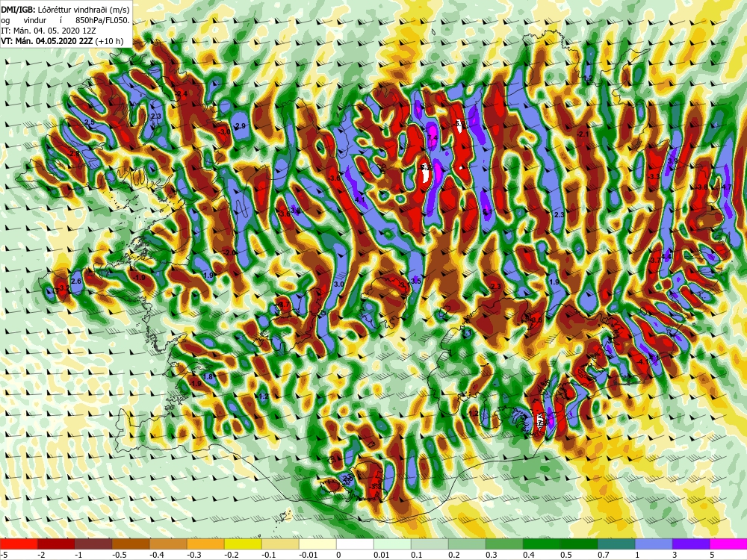747x560 pixels.
Task: Click the 2.6 value label on the map
Action: (76, 281)
